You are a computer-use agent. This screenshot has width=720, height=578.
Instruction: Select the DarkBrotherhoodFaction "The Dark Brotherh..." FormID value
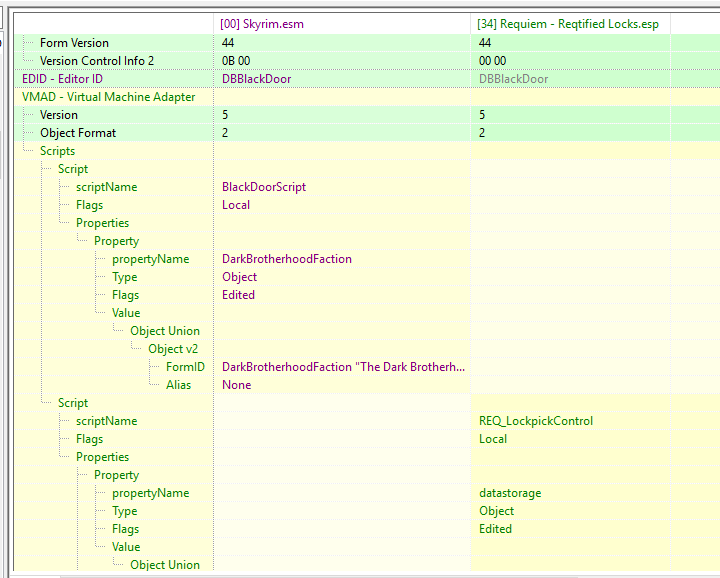click(343, 367)
